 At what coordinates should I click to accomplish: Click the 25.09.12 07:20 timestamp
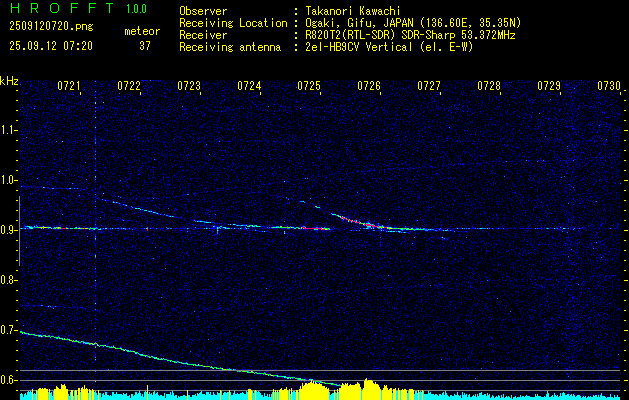pos(50,46)
